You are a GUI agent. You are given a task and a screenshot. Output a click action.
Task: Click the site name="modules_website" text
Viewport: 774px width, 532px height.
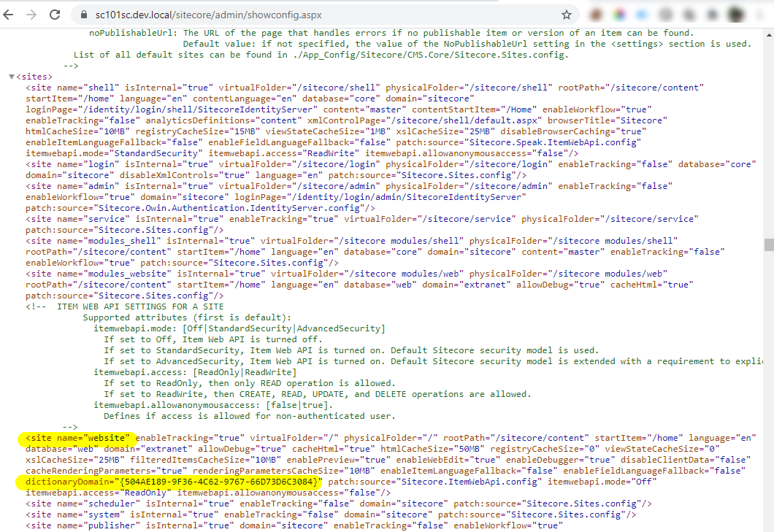pos(99,274)
